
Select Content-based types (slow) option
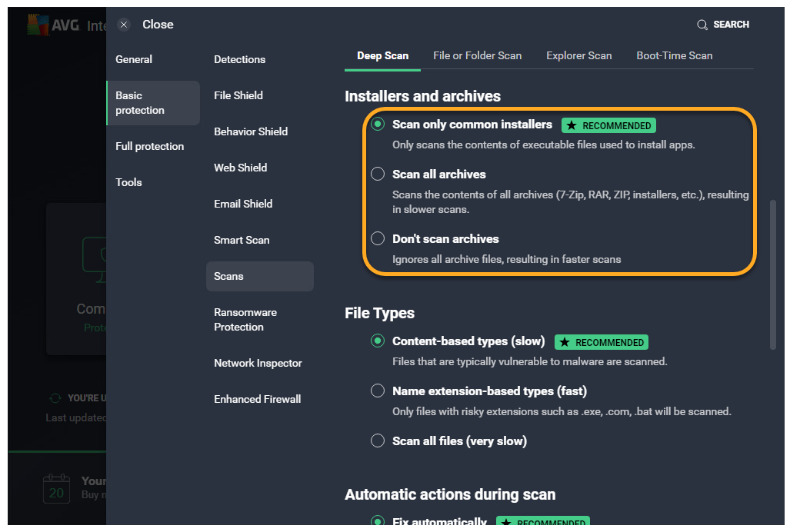(x=378, y=341)
